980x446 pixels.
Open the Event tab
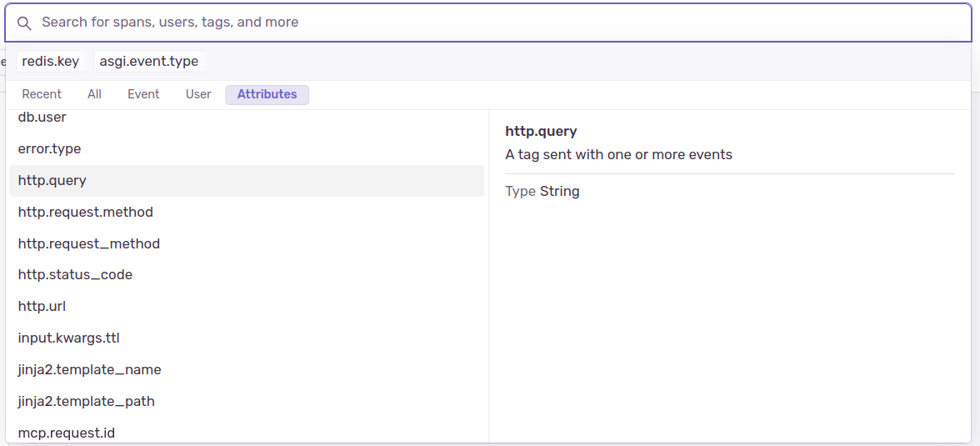pos(143,94)
